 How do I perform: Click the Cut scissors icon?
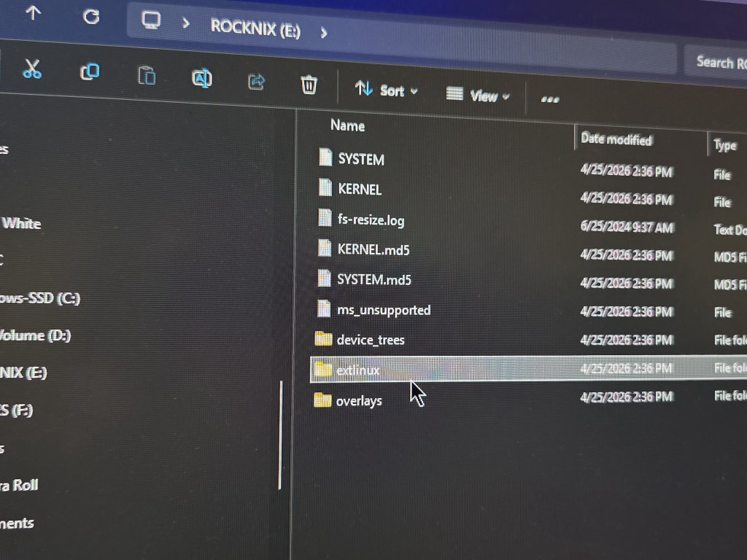(x=32, y=69)
